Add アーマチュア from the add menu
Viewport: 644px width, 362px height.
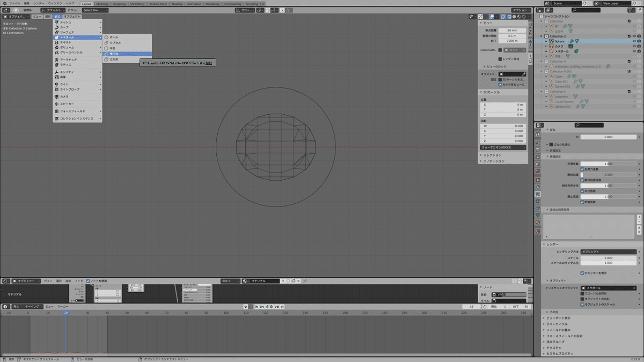pyautogui.click(x=77, y=60)
